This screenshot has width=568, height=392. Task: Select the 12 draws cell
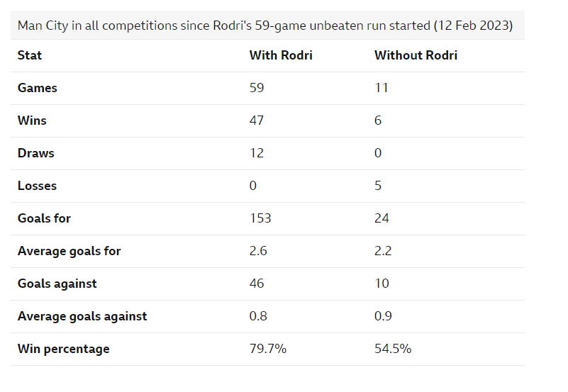click(257, 153)
